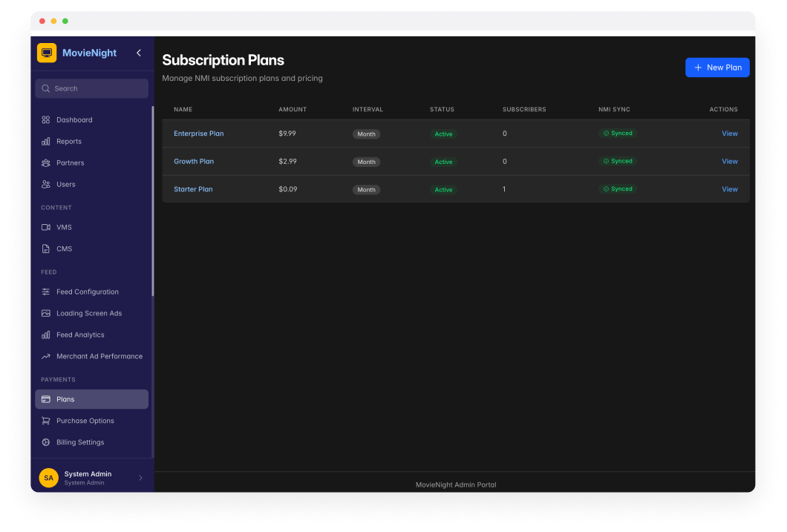Click the Reports bar chart icon
The width and height of the screenshot is (787, 532).
pos(46,142)
